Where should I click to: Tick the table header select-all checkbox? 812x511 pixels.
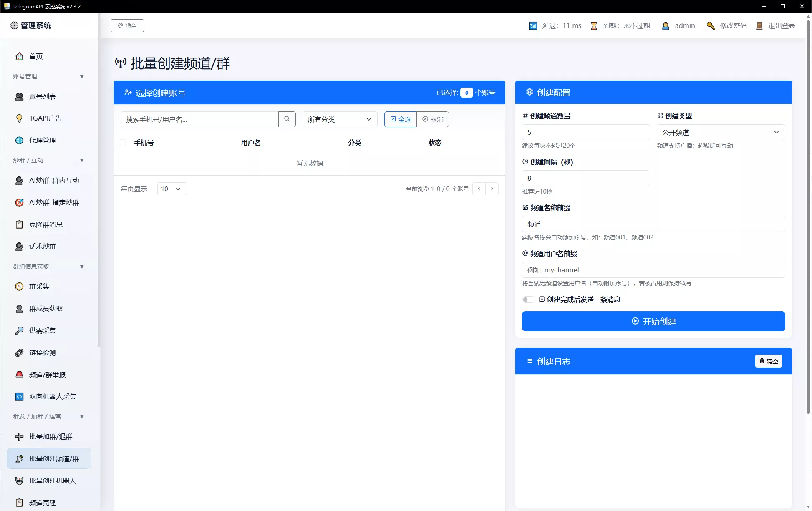tap(122, 143)
